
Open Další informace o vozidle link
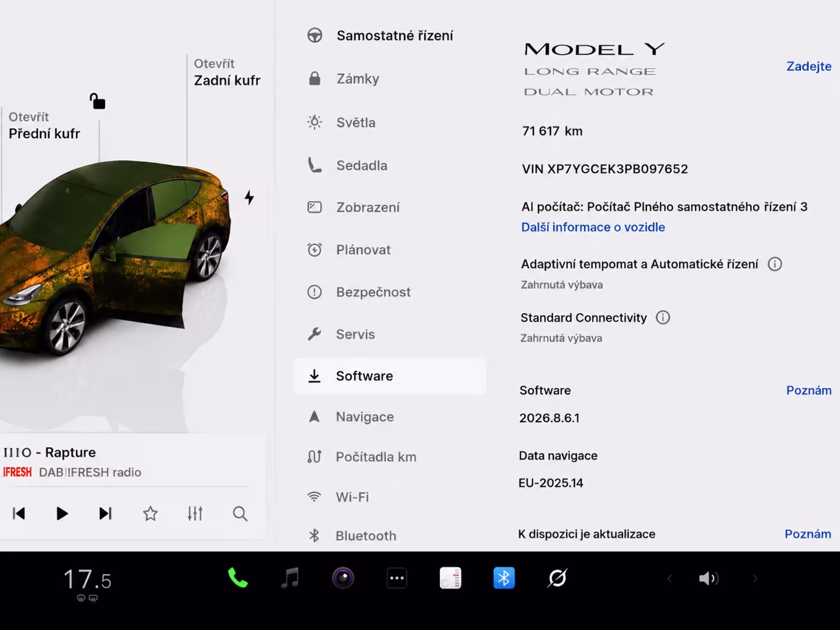click(593, 227)
